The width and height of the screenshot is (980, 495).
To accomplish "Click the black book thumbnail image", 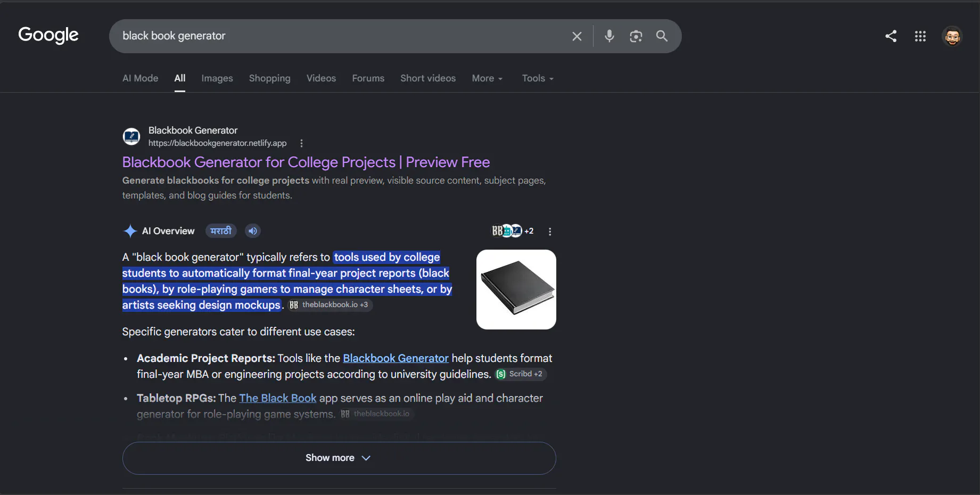I will coord(516,290).
